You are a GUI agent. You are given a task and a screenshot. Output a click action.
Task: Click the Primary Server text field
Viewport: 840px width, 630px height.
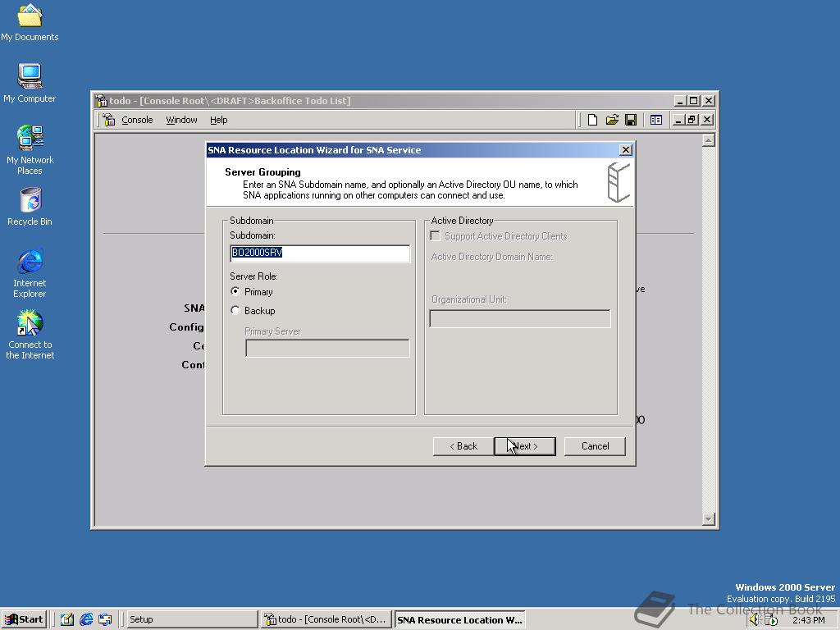[327, 348]
